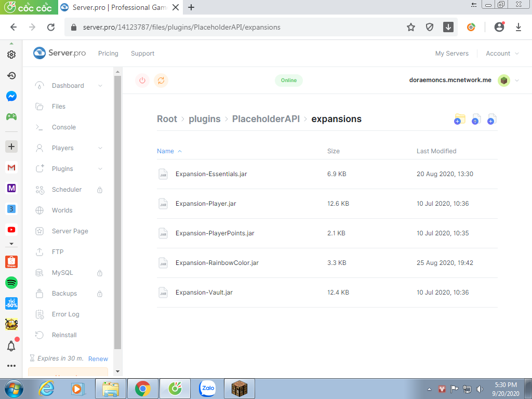Click the upload file icon
532x399 pixels.
tap(476, 119)
